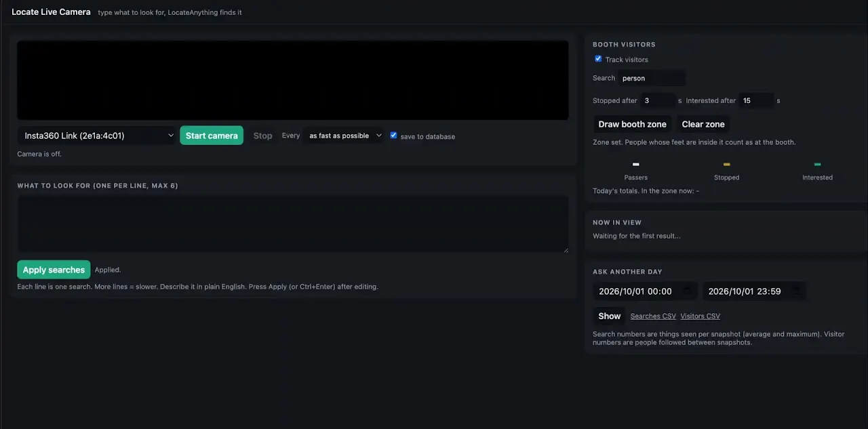Download the Searches CSV link
The width and height of the screenshot is (868, 429).
pos(653,316)
